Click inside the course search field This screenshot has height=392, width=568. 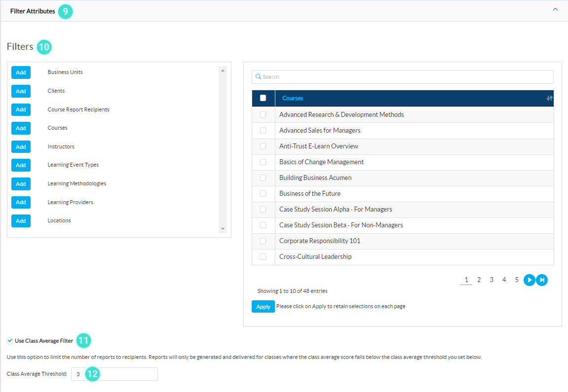click(x=345, y=76)
